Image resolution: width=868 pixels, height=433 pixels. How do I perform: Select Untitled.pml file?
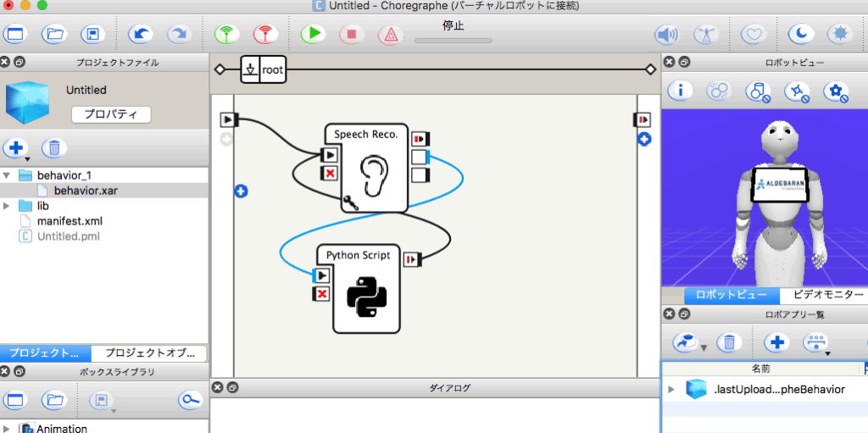[x=68, y=236]
